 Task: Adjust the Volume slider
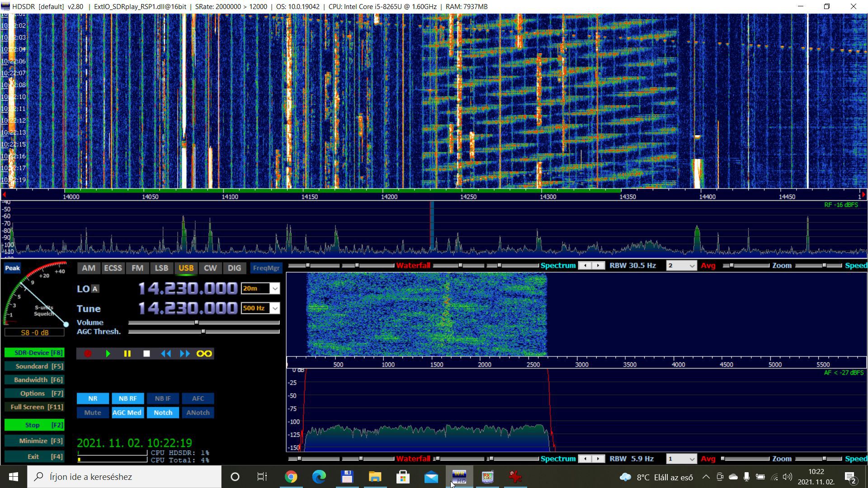click(x=197, y=323)
